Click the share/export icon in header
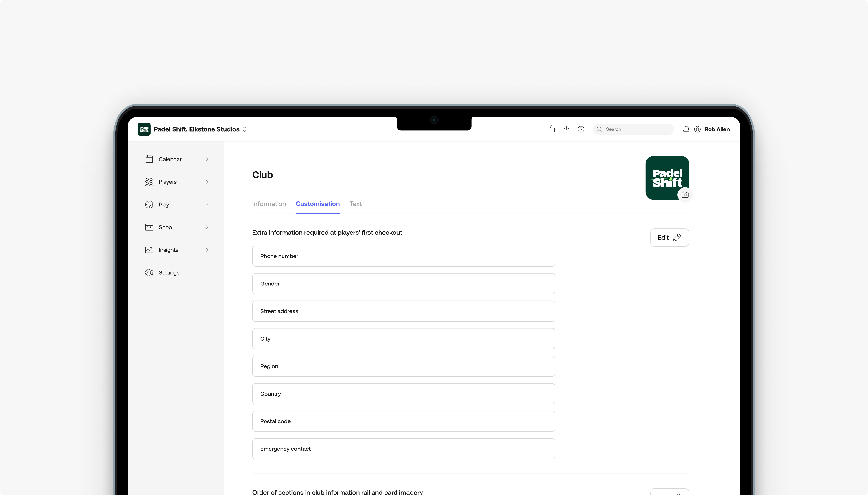 tap(566, 129)
